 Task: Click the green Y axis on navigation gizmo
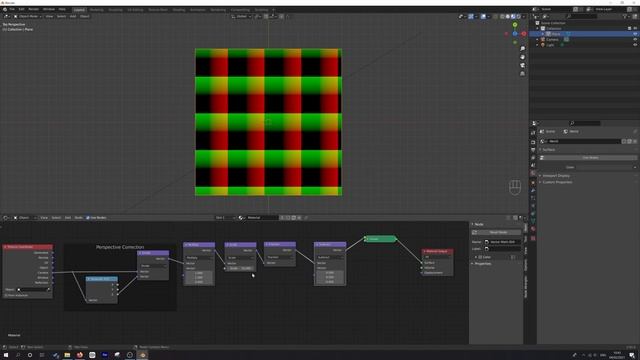[x=515, y=25]
